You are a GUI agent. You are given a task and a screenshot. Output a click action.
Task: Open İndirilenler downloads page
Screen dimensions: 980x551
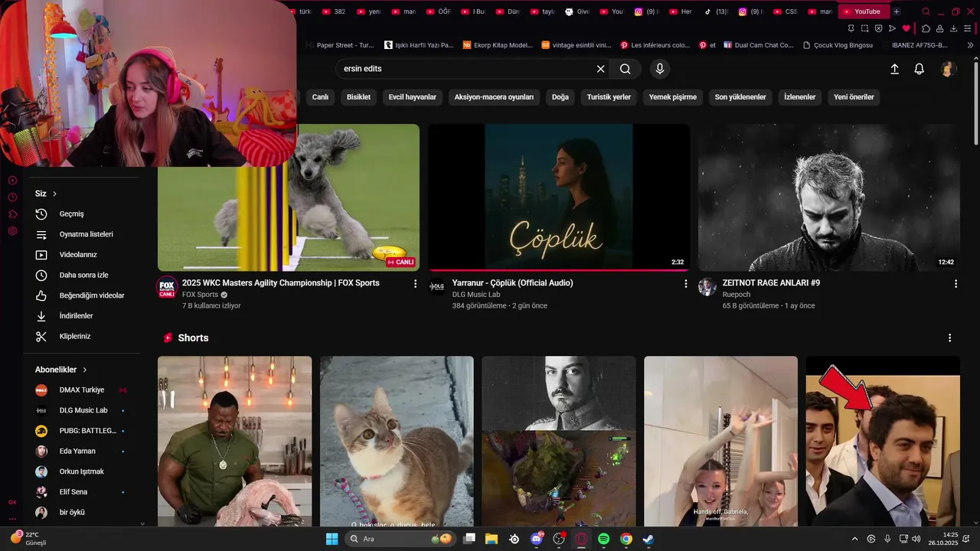82,316
